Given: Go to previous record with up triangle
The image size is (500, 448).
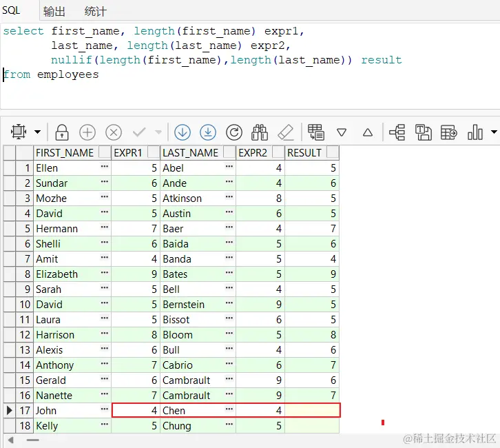Looking at the screenshot, I should pos(368,132).
